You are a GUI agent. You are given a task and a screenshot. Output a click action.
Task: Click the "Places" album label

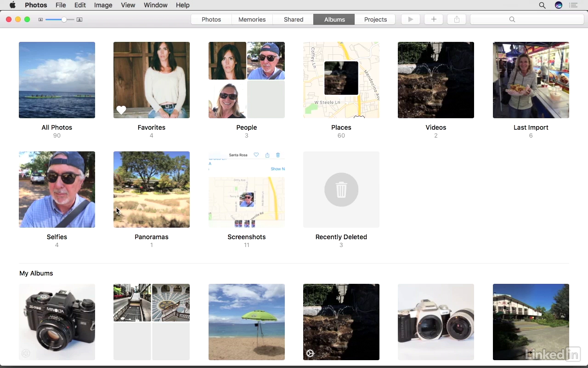[x=341, y=127]
